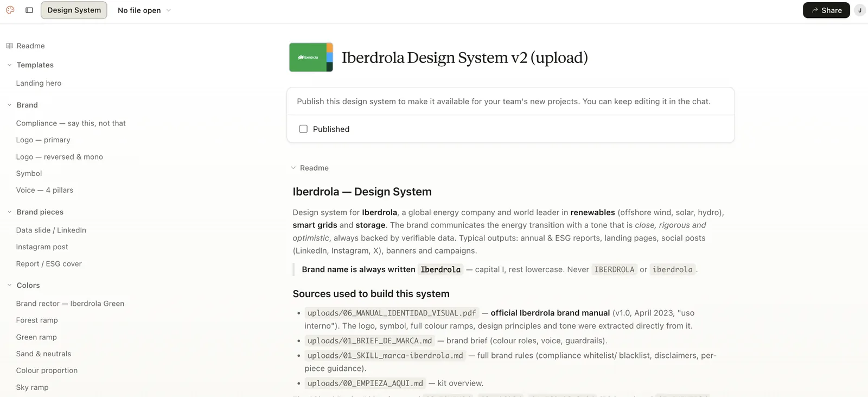Click uploads/01_SKILL_marca-iberdrola.md filename
This screenshot has height=397, width=868.
tap(385, 355)
